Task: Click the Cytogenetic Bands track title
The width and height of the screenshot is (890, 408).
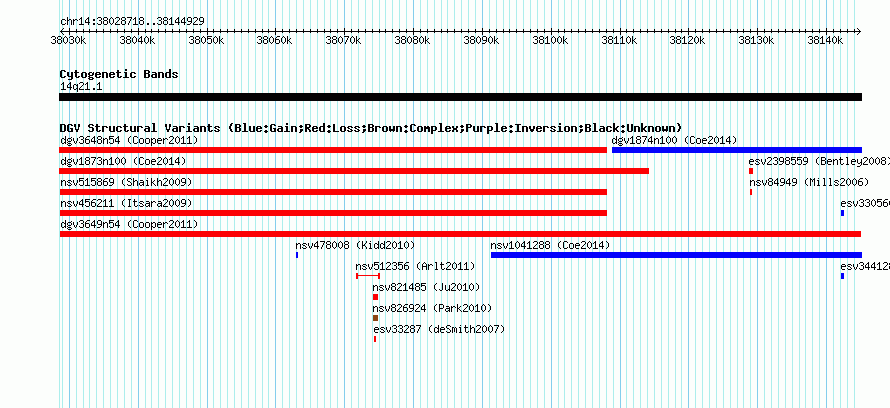Action: point(119,74)
